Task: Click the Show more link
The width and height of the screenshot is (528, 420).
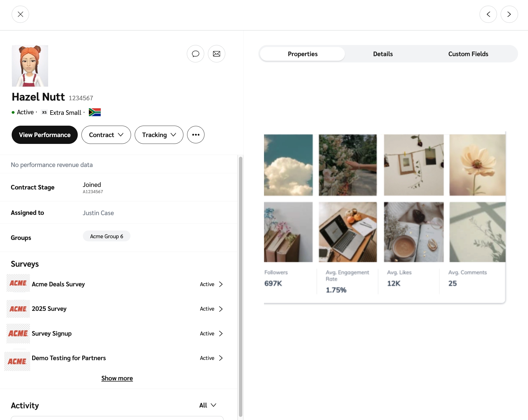Action: (117, 378)
